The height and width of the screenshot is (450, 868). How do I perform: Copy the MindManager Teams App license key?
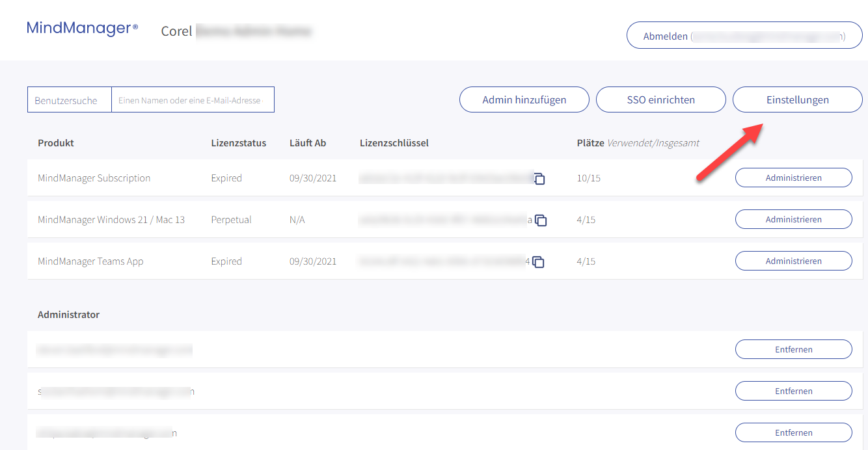coord(538,262)
